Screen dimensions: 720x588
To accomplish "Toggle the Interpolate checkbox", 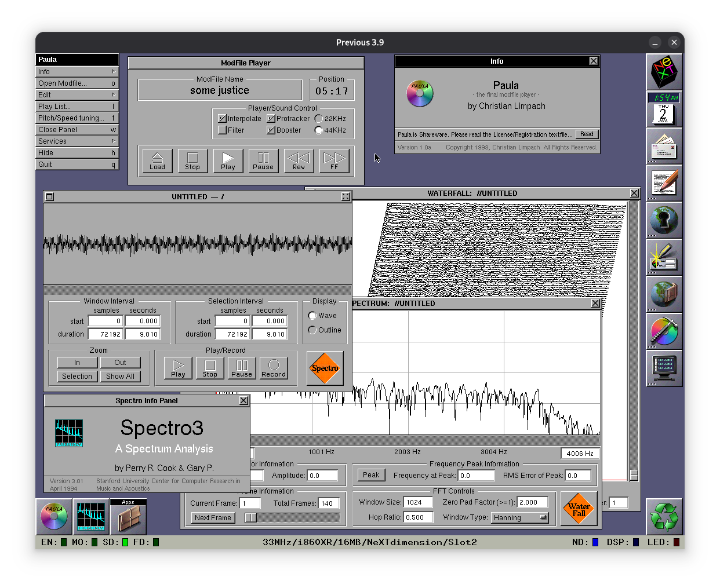I will (x=222, y=119).
